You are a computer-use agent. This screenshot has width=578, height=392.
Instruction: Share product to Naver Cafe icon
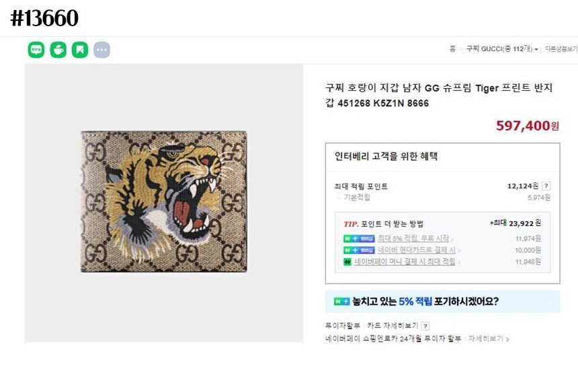click(58, 50)
